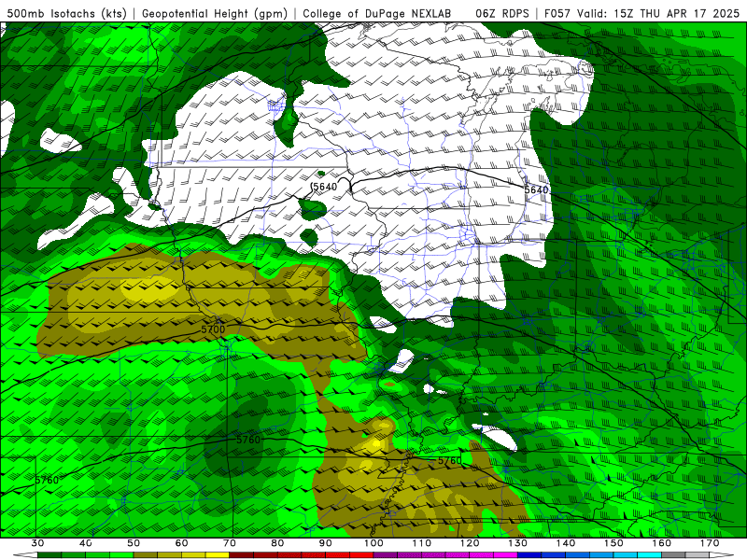Image resolution: width=747 pixels, height=560 pixels.
Task: Click the dark blue swatch right of the 130 tick
Action: point(529,555)
